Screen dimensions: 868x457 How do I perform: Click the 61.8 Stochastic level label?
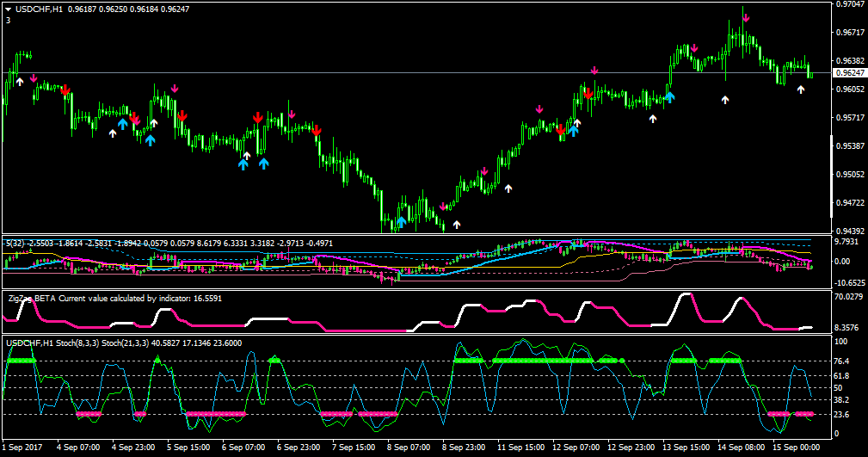pyautogui.click(x=842, y=375)
